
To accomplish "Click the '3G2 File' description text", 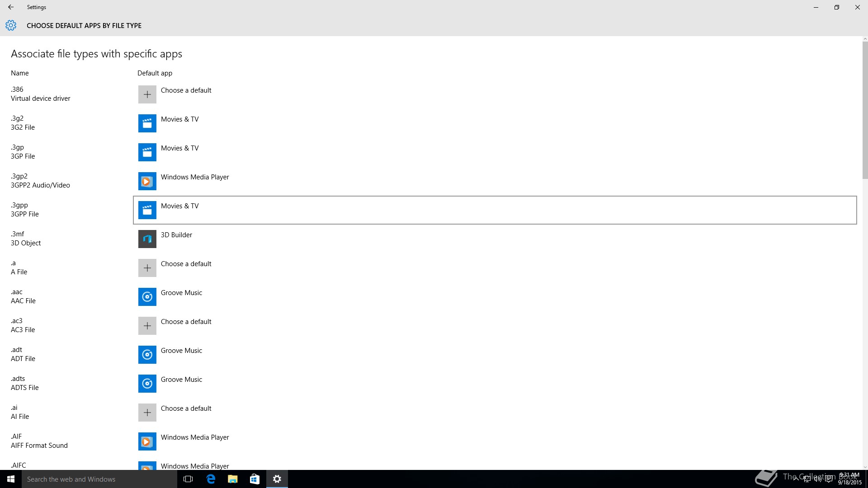I will (x=23, y=127).
